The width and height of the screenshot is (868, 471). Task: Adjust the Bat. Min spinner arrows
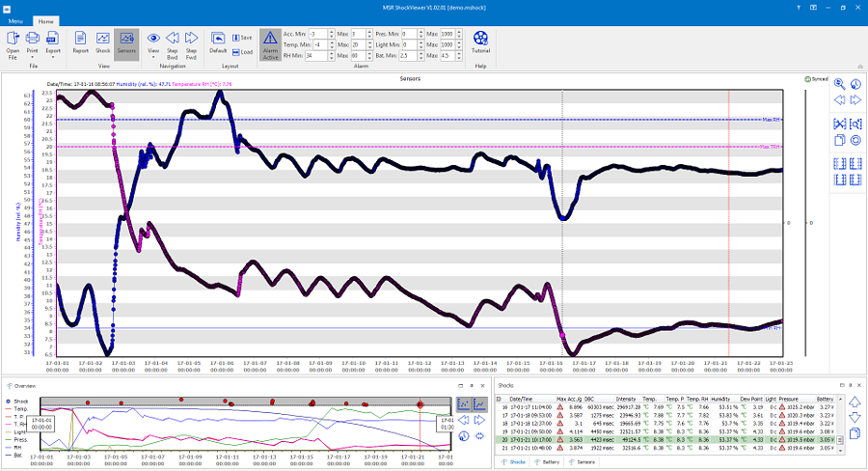420,56
